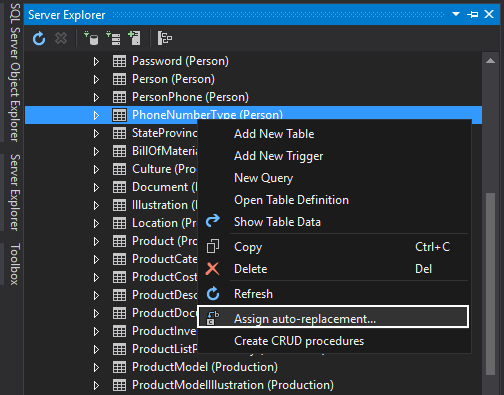The height and width of the screenshot is (395, 504).
Task: Open the Toolbox side tab
Action: click(x=15, y=264)
